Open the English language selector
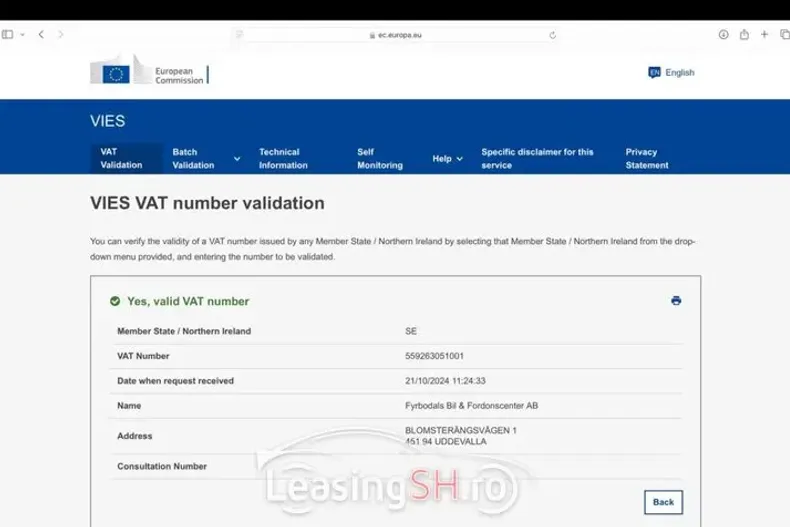 pos(671,72)
